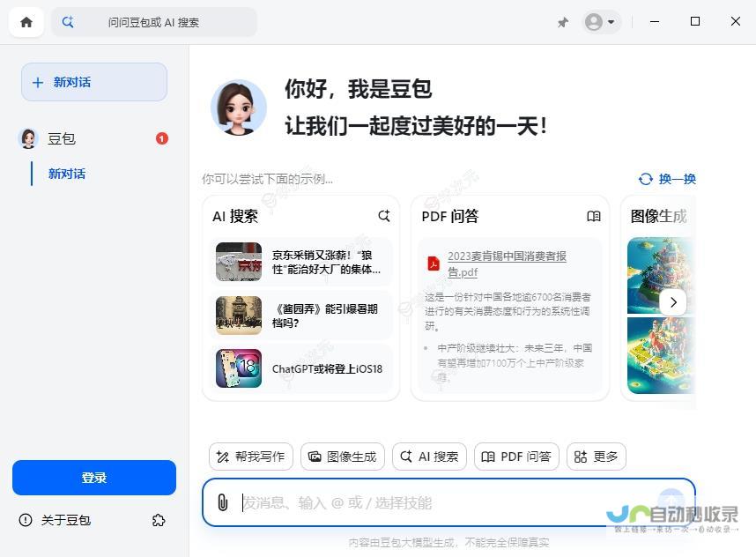This screenshot has width=756, height=557.
Task: Open the 图像生成 card title
Action: 658,216
